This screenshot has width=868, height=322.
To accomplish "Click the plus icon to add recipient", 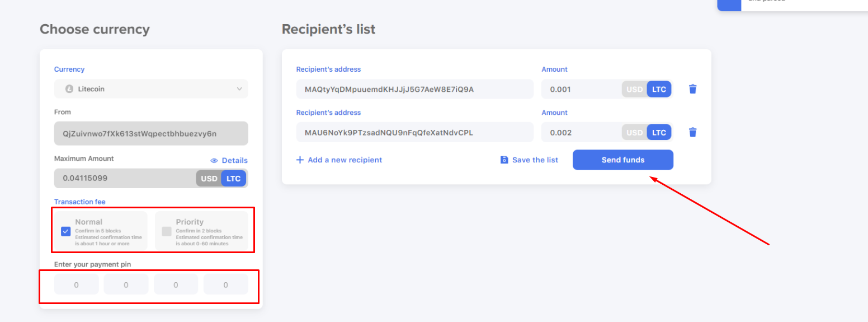I will [x=300, y=160].
